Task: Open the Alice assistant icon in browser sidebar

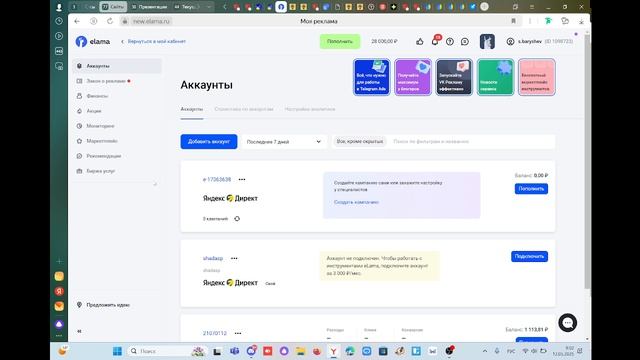Action: tap(59, 324)
